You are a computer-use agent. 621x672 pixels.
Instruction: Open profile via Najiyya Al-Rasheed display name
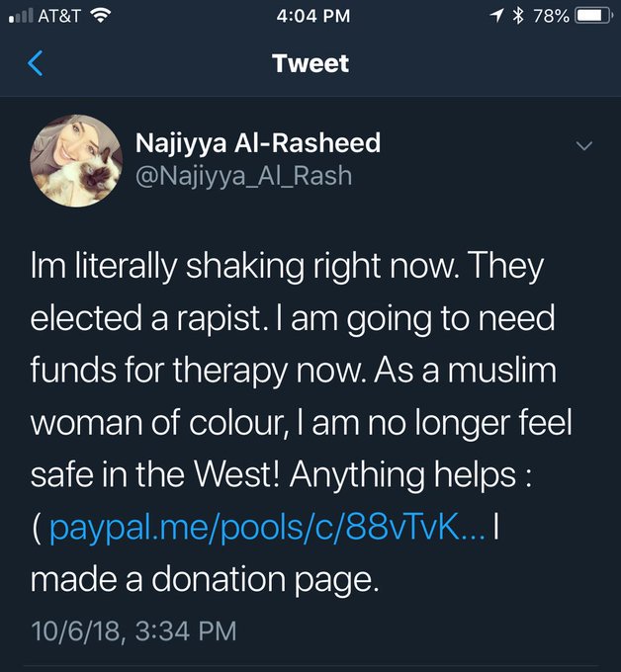pyautogui.click(x=257, y=143)
